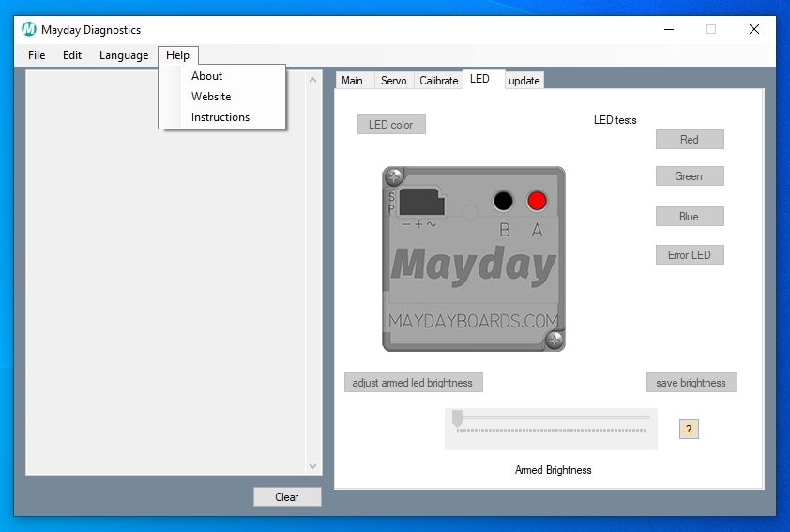Click the LED tests label

(x=615, y=120)
